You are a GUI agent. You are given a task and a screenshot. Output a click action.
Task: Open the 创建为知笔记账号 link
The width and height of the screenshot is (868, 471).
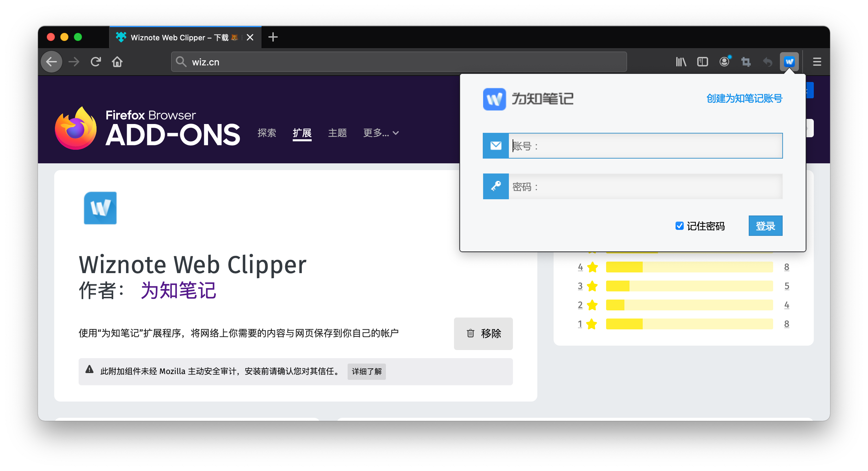tap(744, 99)
